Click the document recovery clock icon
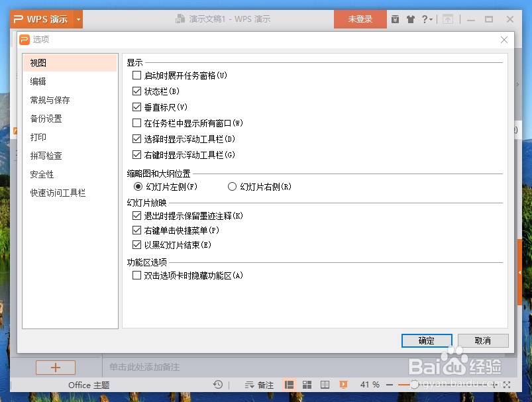This screenshot has width=532, height=402. pos(218,384)
